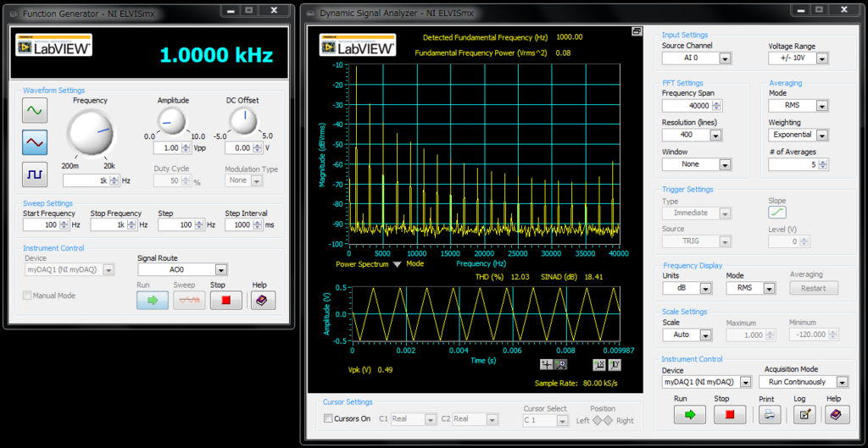The width and height of the screenshot is (868, 448).
Task: Click the Frequency Span stepper arrows
Action: [x=717, y=106]
